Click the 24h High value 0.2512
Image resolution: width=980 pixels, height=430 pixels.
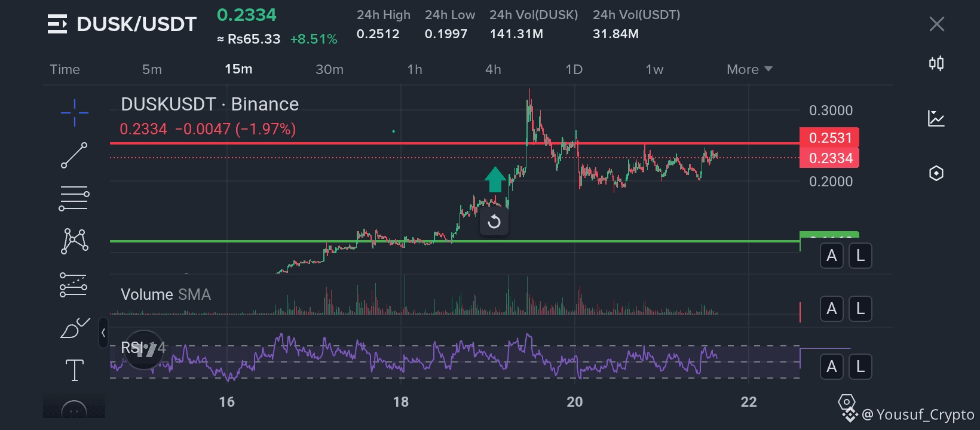[378, 34]
